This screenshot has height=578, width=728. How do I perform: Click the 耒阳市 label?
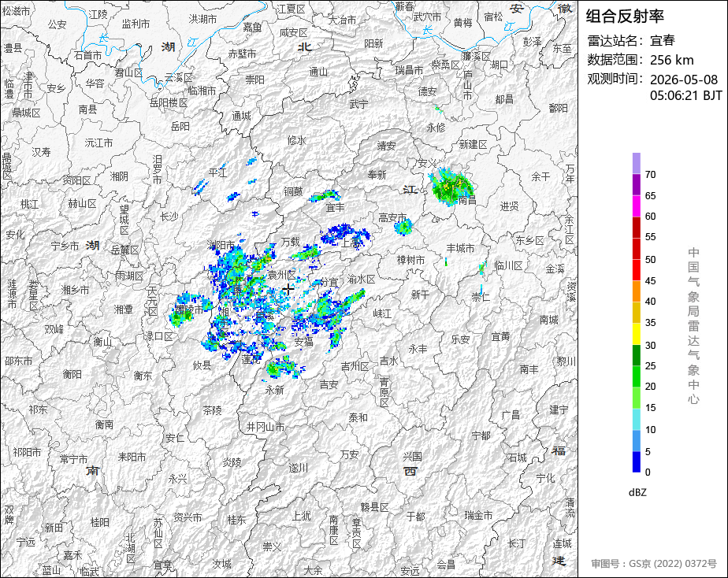pos(132,457)
